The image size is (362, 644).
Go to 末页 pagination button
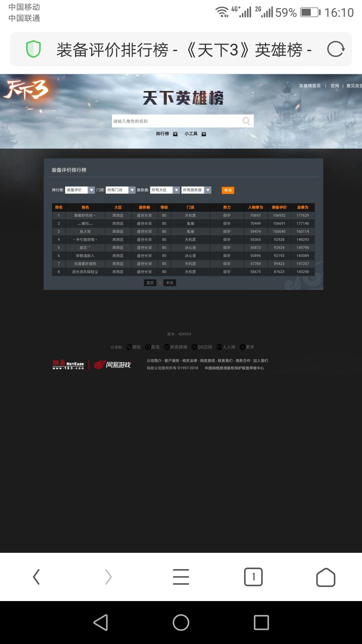(170, 283)
